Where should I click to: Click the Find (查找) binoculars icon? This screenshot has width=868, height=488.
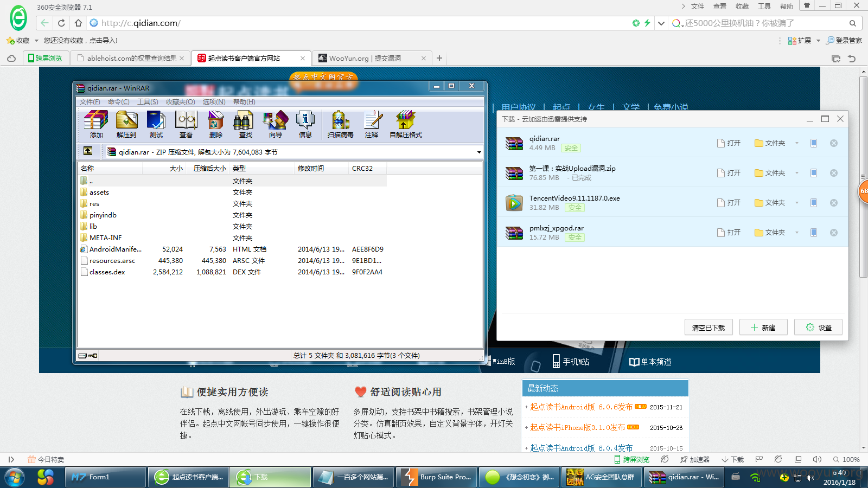click(246, 124)
